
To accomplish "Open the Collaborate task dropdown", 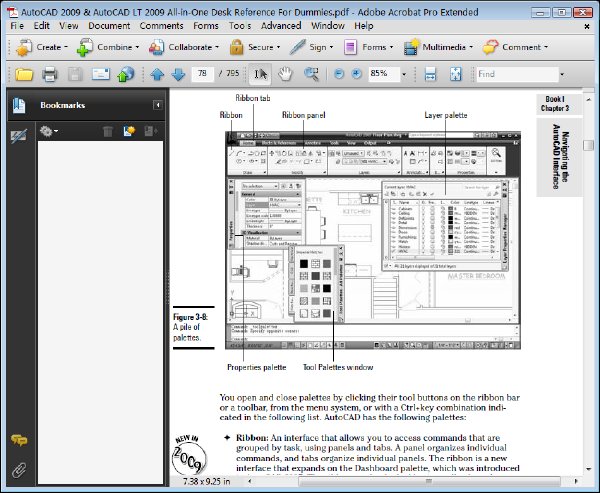I will point(184,47).
